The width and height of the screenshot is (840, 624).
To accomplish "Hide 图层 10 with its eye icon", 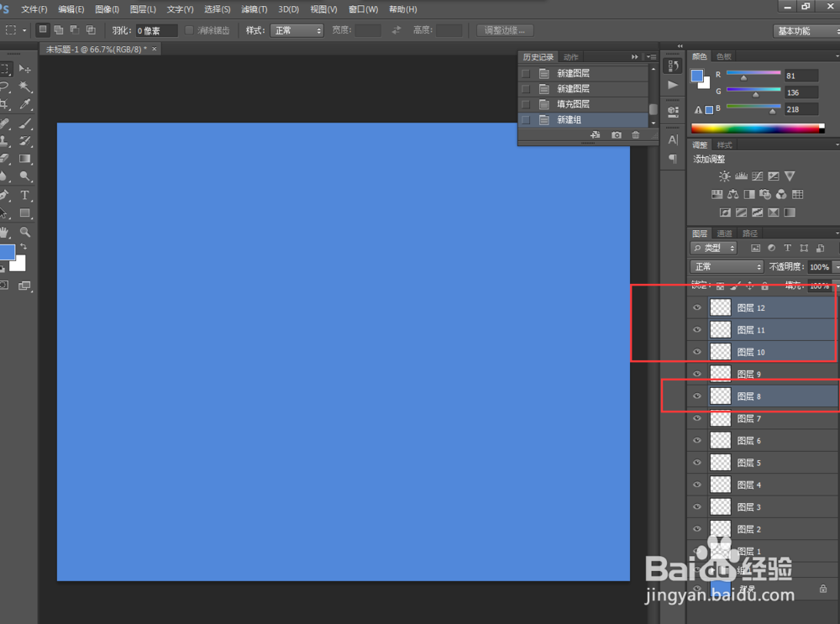I will 697,352.
